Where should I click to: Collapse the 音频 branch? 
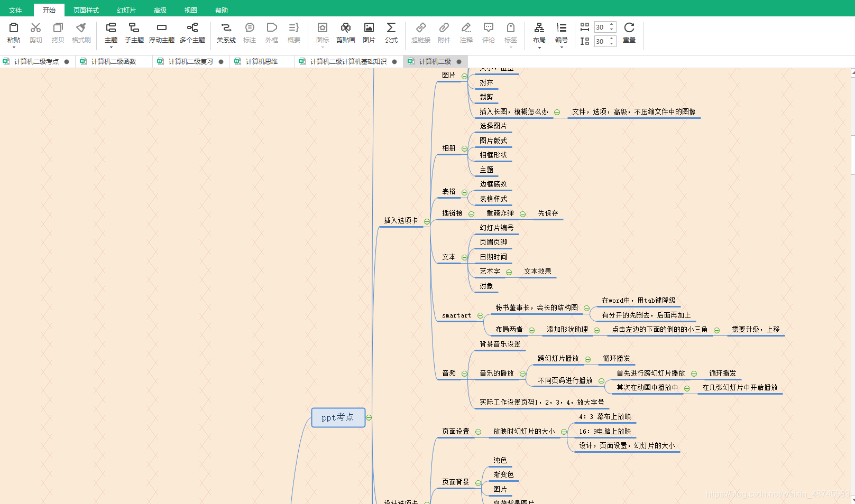[464, 374]
